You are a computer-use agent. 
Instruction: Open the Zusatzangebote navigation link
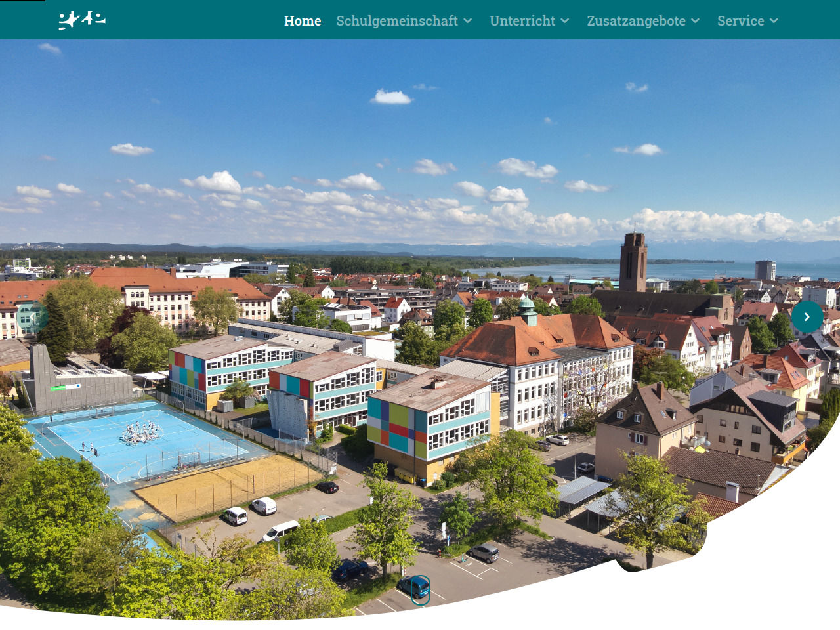point(635,21)
